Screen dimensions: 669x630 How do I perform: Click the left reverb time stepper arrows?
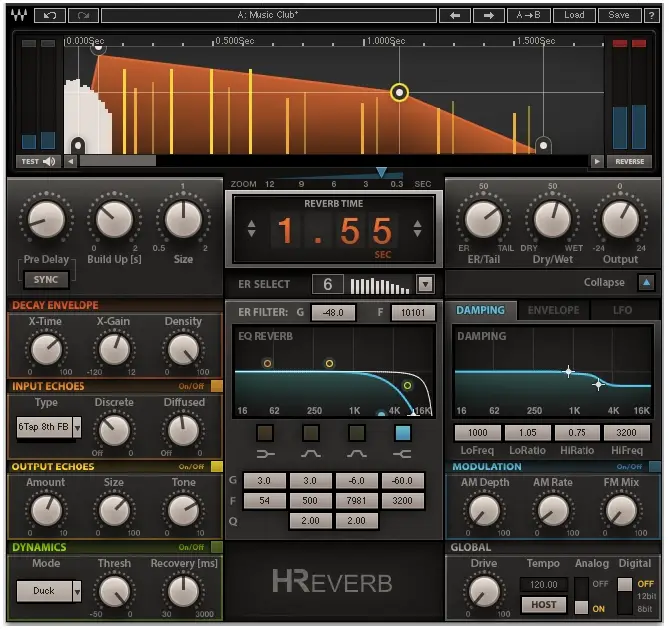[x=251, y=229]
